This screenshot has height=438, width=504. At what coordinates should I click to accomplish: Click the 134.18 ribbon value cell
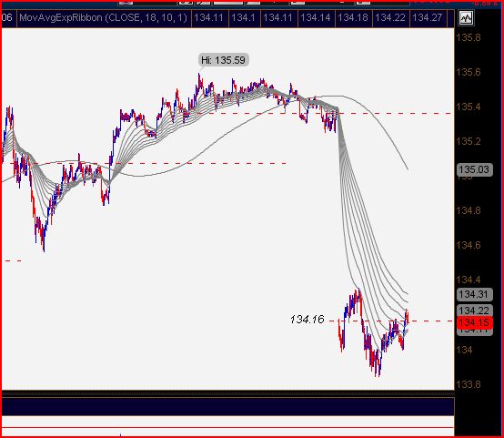coord(353,17)
